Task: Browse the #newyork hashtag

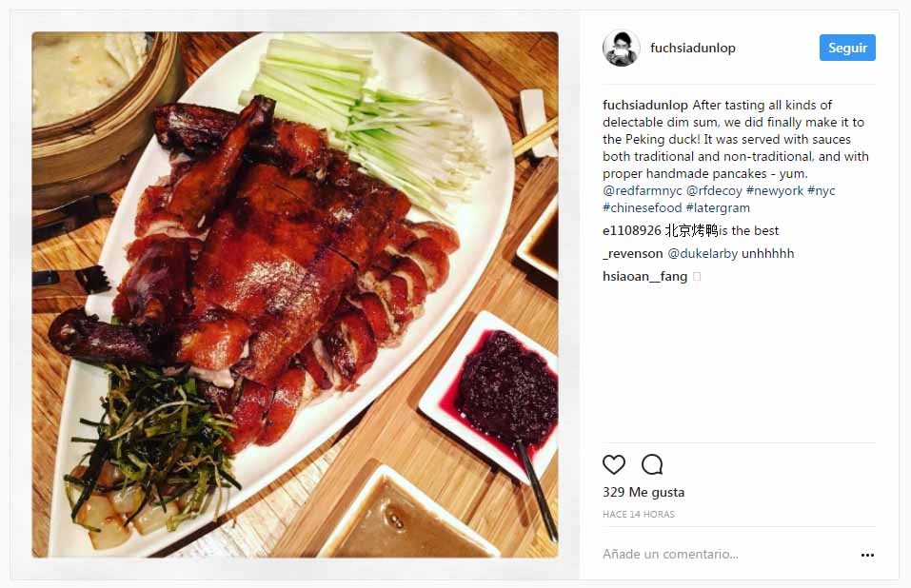Action: coord(775,190)
